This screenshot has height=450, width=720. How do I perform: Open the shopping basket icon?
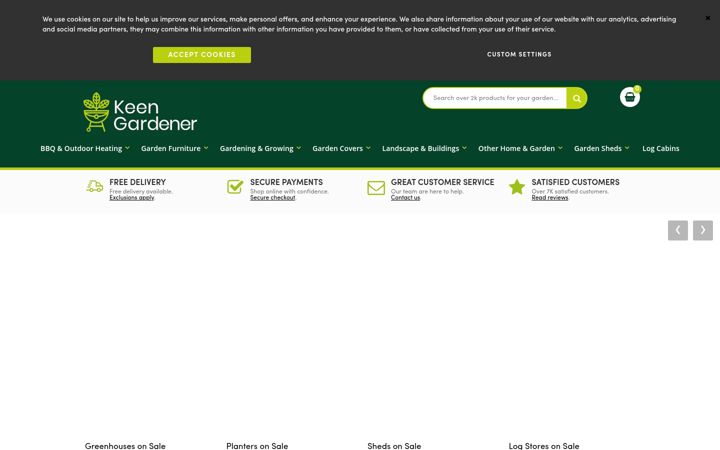[630, 97]
